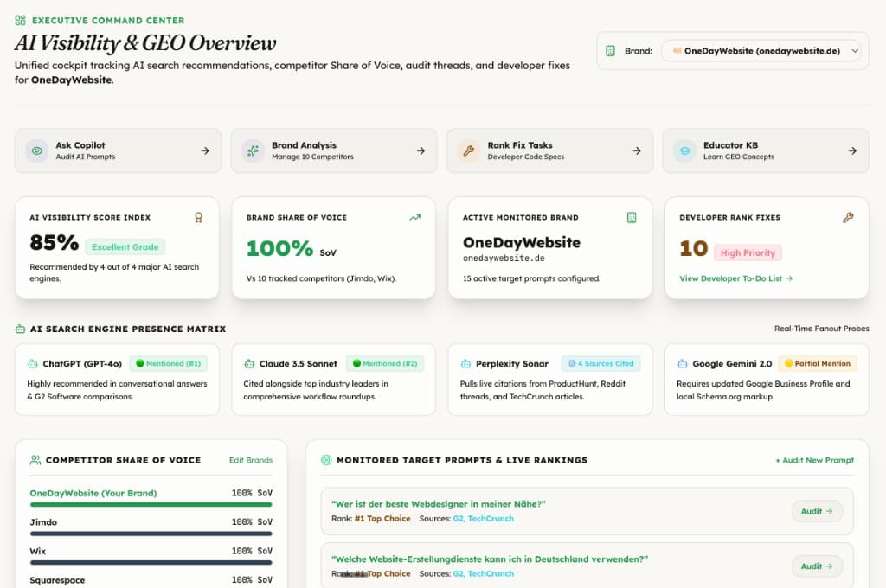The image size is (886, 588).
Task: Click the people icon beside Competitor Share of Voice
Action: (x=35, y=460)
